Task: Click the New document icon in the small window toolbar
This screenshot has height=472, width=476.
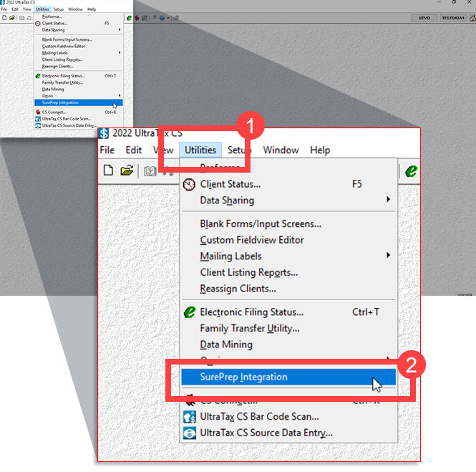Action: tap(4, 18)
